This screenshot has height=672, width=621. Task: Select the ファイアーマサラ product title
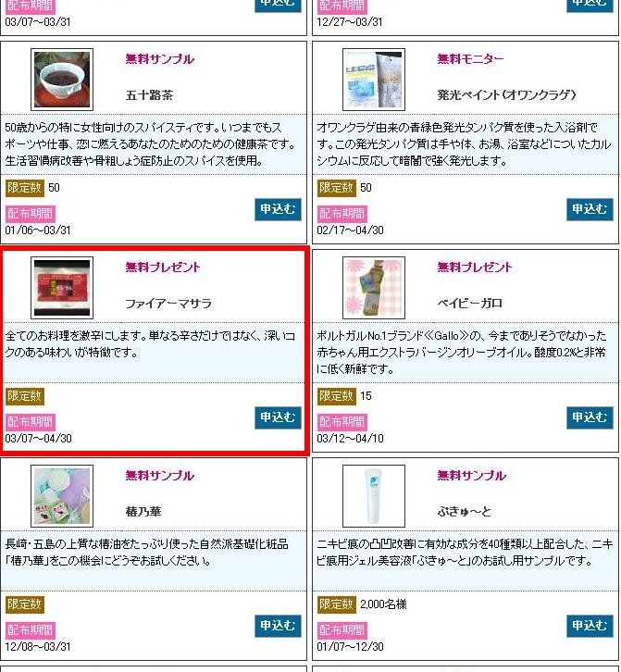168,304
